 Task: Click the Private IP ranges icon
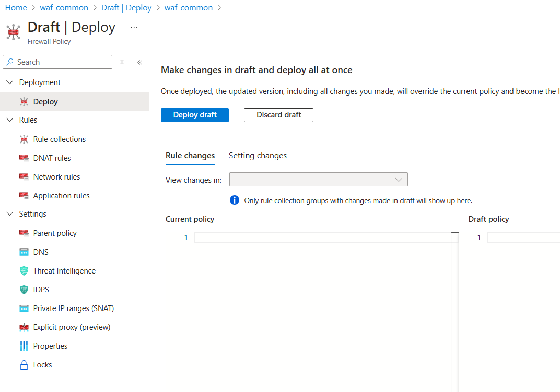tap(24, 308)
